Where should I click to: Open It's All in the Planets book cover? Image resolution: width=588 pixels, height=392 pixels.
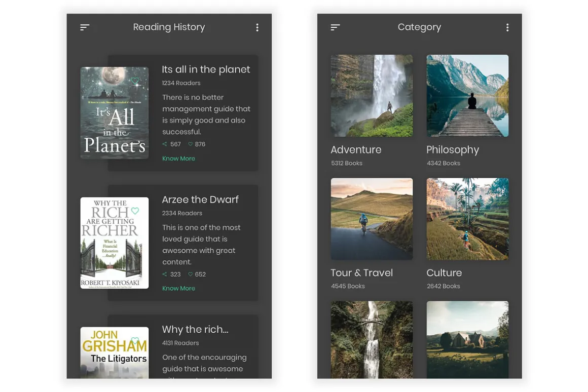115,113
